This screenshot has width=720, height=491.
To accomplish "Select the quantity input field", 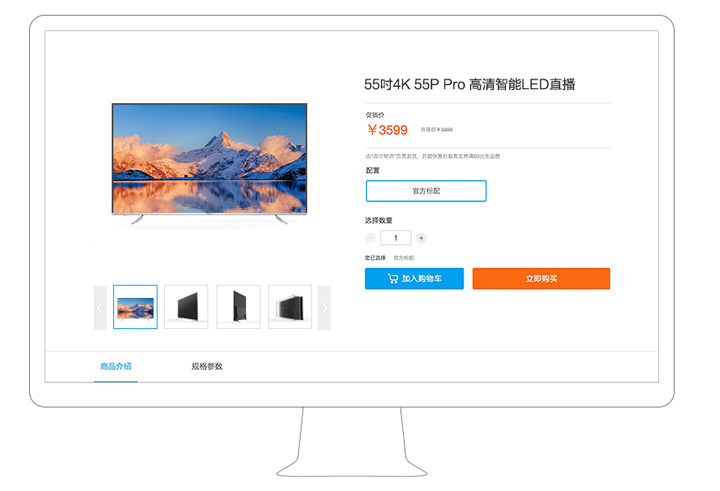I will (x=396, y=238).
